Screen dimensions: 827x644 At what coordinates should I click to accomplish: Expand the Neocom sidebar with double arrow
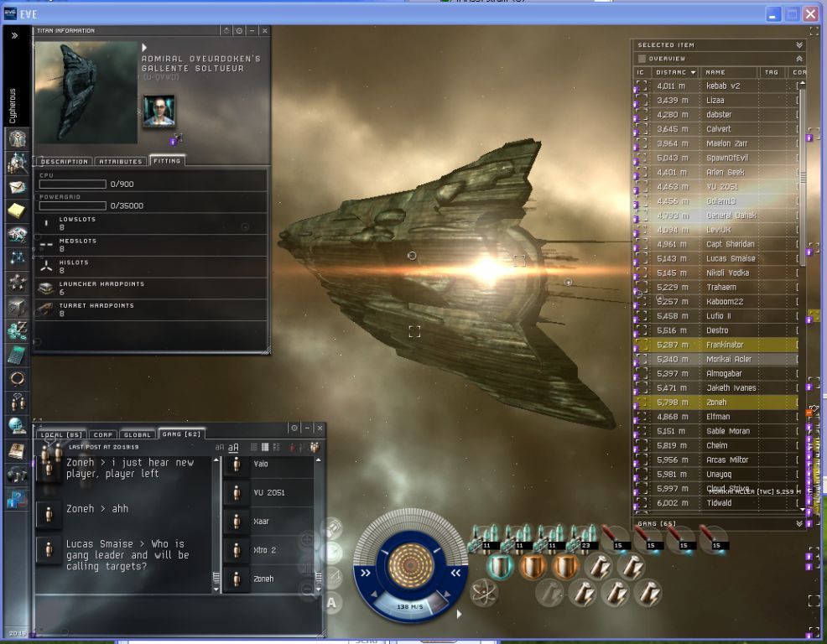[15, 35]
